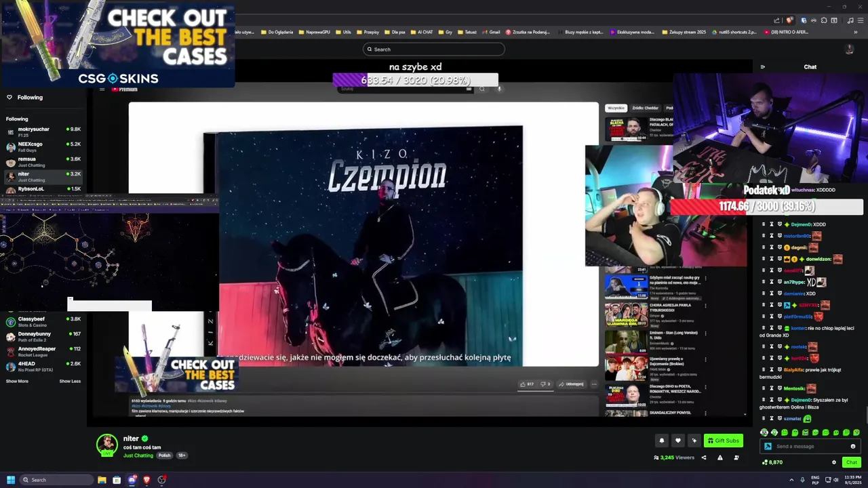Open mokrysuchar channel in sidebar
The height and width of the screenshot is (488, 868).
click(x=43, y=131)
